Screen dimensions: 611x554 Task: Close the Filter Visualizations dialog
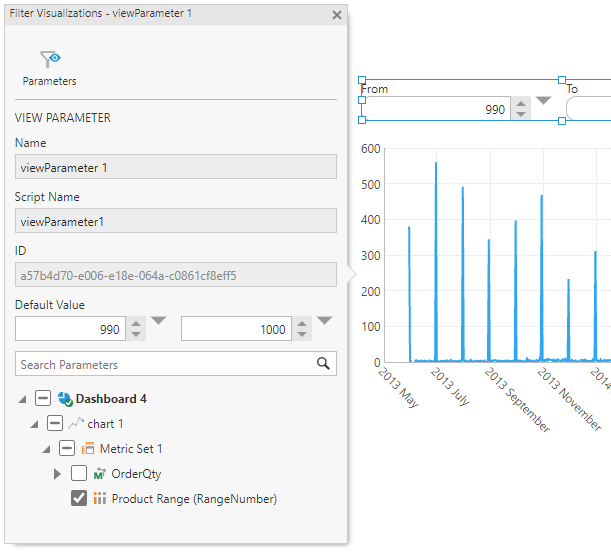coord(337,15)
